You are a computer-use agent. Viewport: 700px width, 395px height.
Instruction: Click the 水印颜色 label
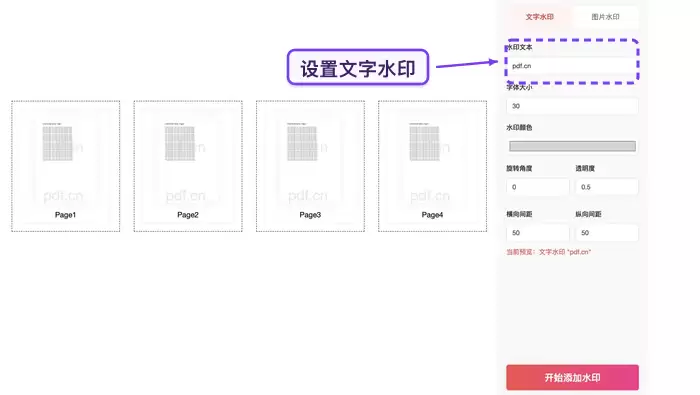click(519, 128)
